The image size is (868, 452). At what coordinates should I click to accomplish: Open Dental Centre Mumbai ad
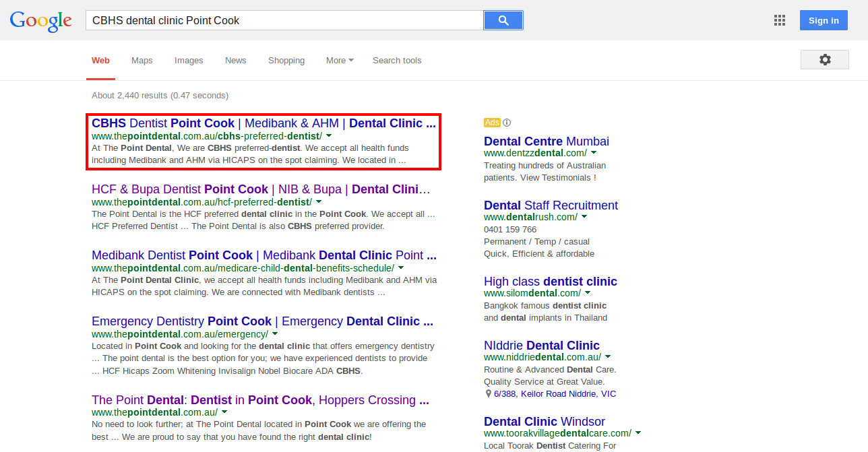tap(547, 141)
